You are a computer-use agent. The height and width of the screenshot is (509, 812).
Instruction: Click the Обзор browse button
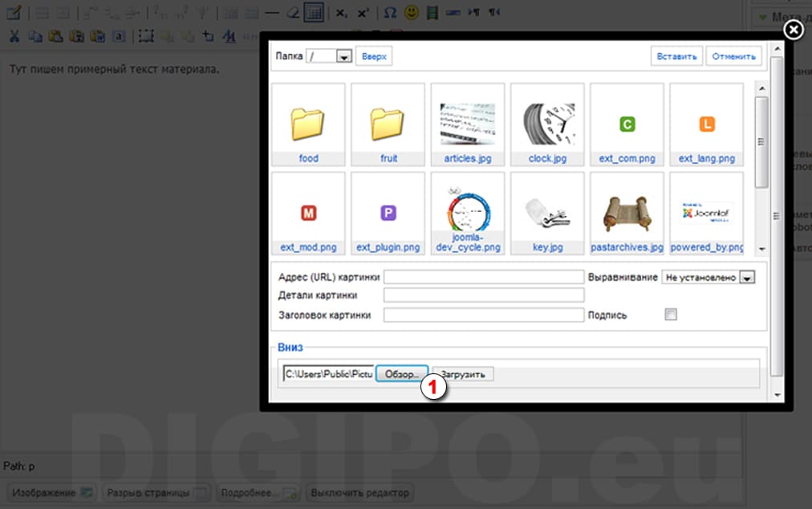(x=401, y=374)
